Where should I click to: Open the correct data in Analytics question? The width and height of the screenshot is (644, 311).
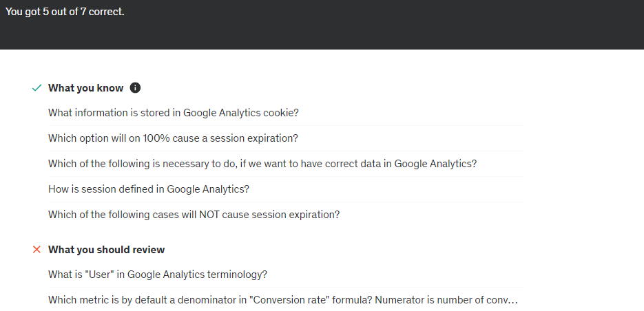[x=262, y=163]
